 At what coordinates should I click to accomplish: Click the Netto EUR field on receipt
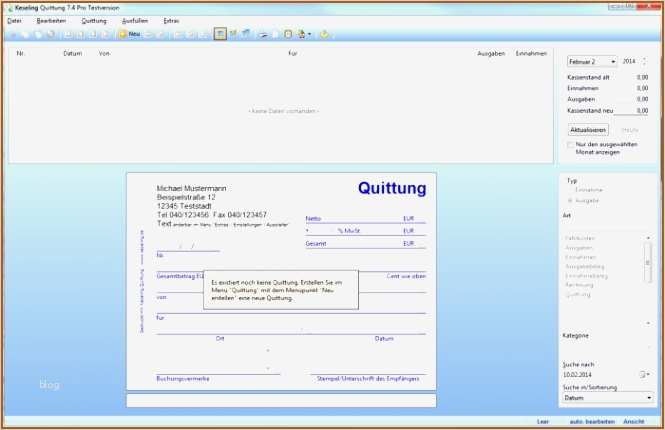[x=366, y=219]
